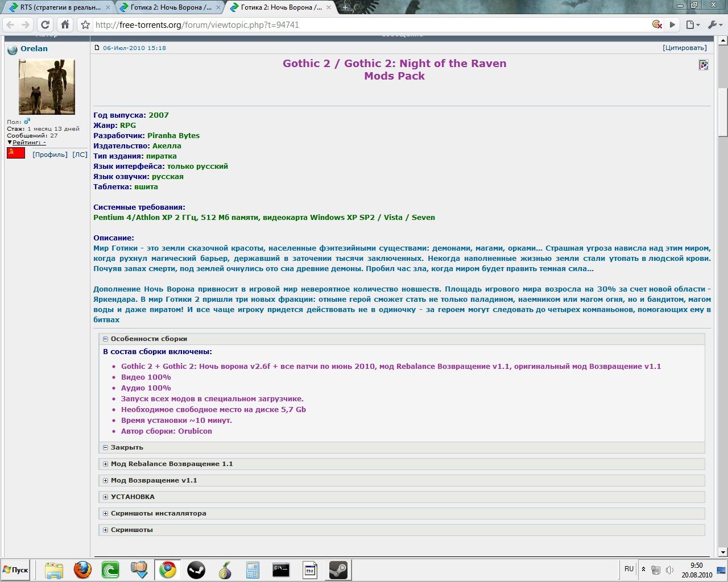Image resolution: width=728 pixels, height=582 pixels.
Task: Open the Пуск start menu
Action: [15, 570]
